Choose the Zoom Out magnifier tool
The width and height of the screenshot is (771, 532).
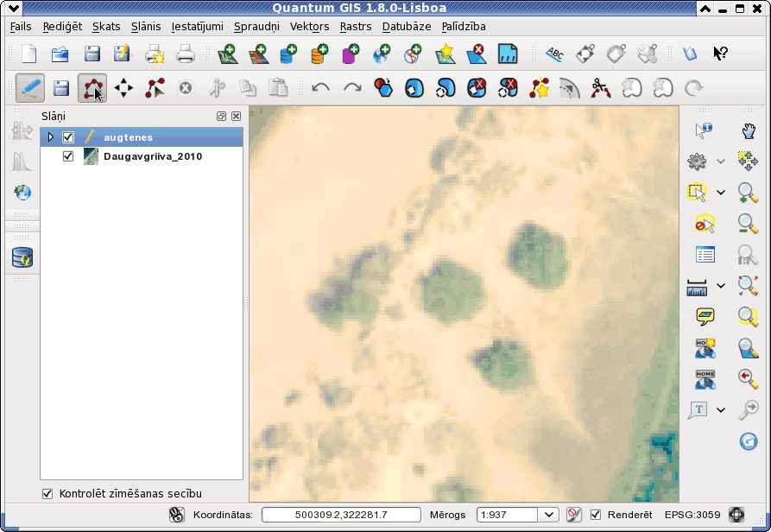(x=748, y=224)
